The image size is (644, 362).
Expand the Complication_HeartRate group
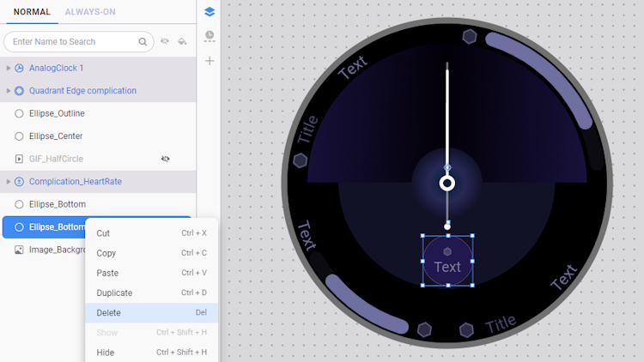9,182
